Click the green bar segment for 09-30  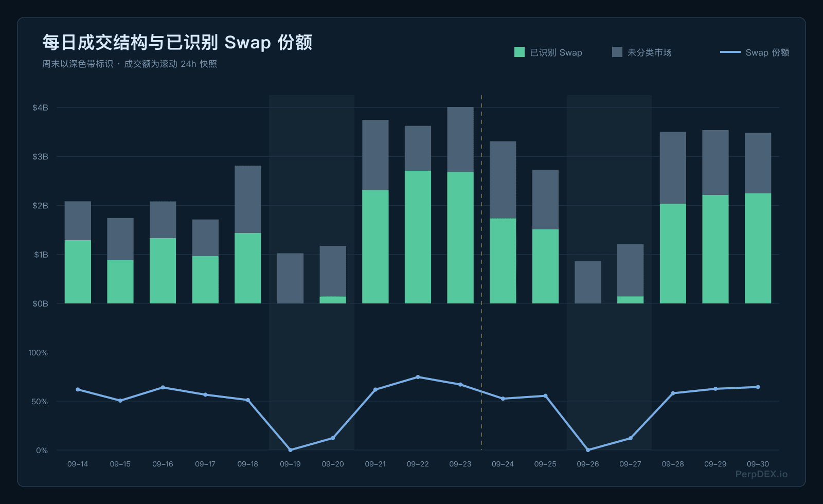coord(758,248)
